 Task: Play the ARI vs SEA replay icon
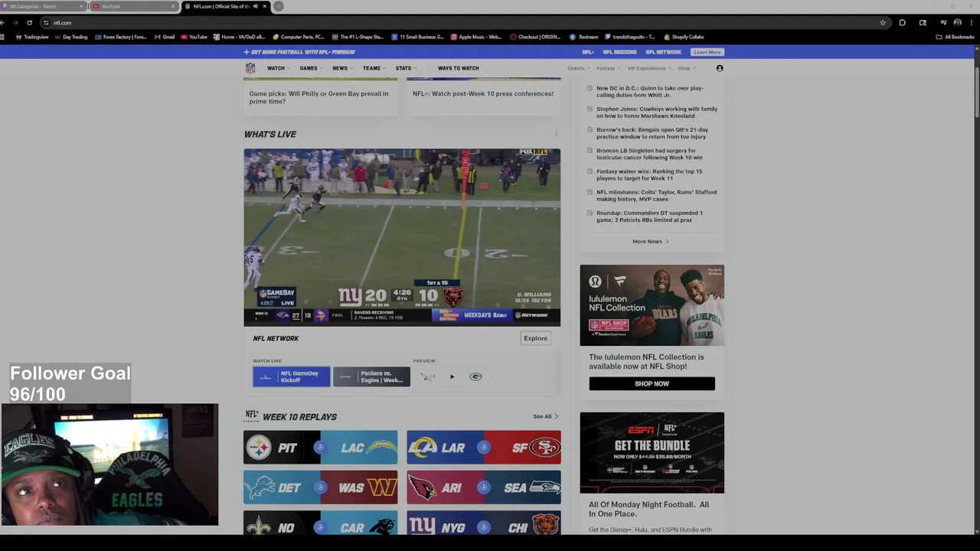483,487
